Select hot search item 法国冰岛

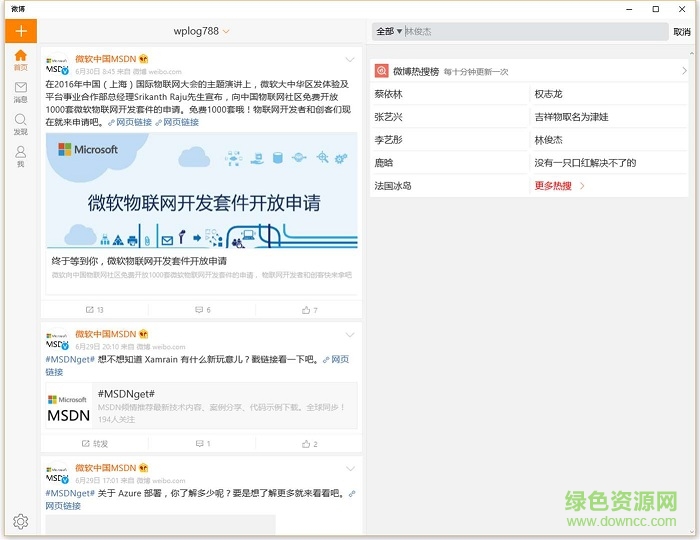tap(393, 185)
